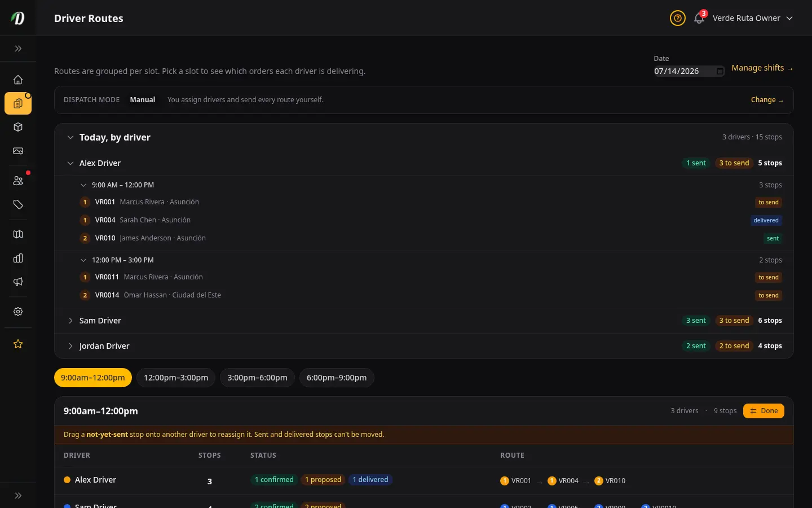Click Sam Driver '3 sent' badge
Screen dimensions: 812x508
pos(696,321)
